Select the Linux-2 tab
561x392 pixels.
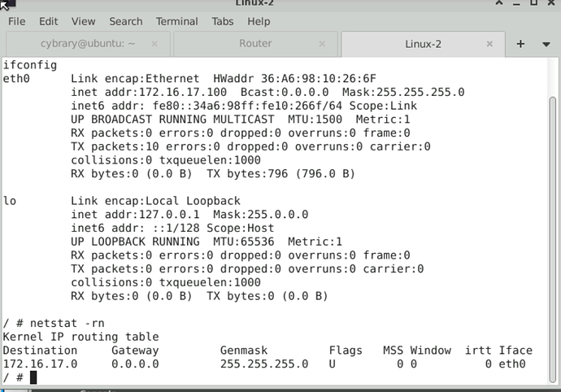[422, 44]
